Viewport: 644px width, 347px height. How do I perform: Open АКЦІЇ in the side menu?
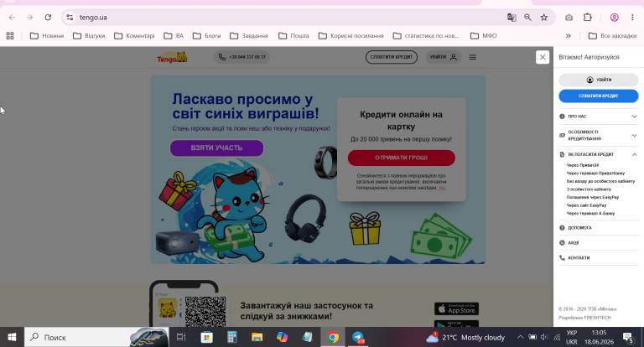click(x=599, y=243)
